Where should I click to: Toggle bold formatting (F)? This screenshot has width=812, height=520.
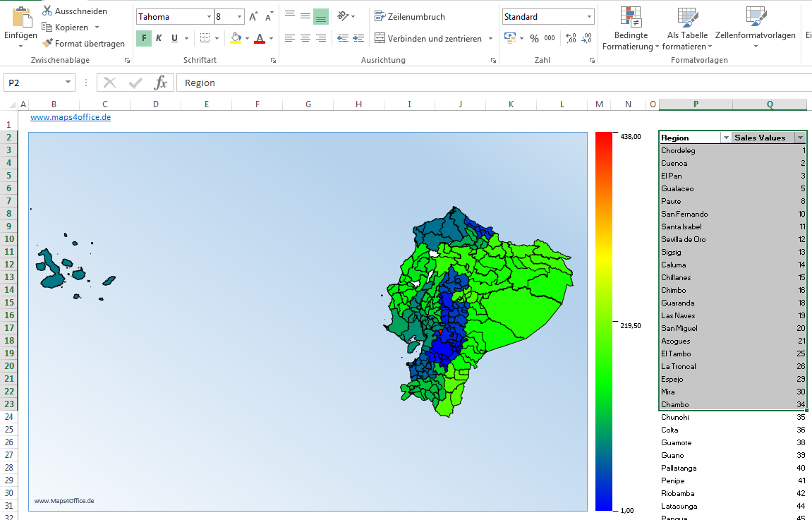pos(144,39)
